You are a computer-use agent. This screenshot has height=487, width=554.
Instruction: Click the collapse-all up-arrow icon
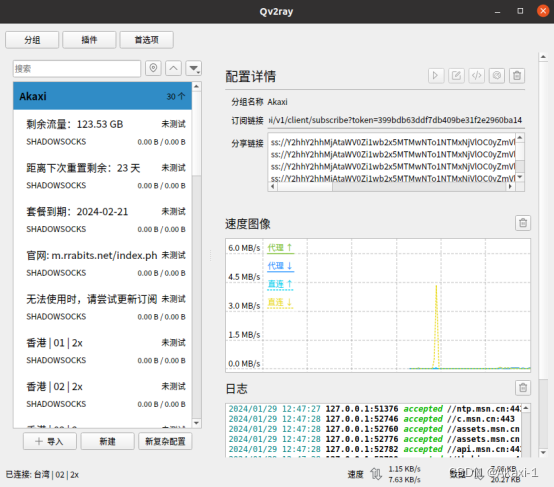click(x=173, y=68)
